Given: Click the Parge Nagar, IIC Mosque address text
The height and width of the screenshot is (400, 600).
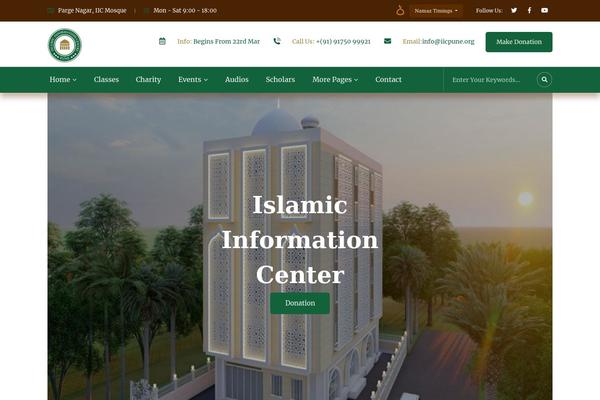Looking at the screenshot, I should click(x=92, y=10).
